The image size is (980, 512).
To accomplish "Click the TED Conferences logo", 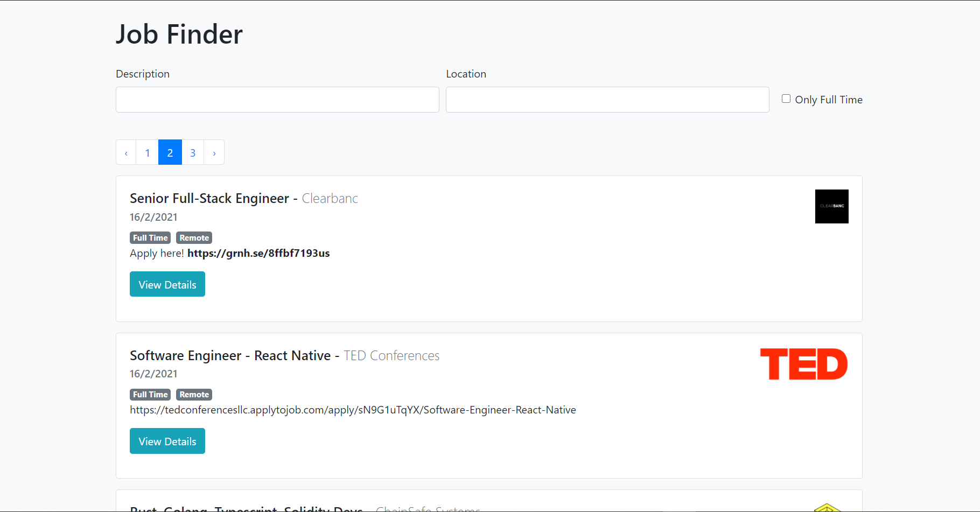I will pyautogui.click(x=803, y=364).
